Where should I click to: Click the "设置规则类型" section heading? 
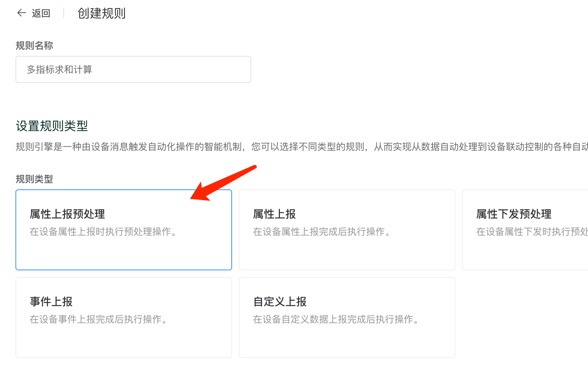point(52,126)
